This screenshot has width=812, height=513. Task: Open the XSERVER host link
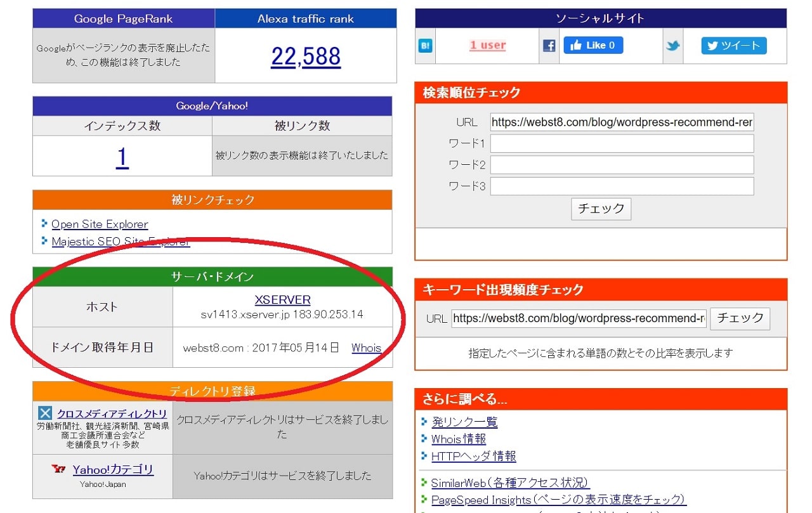pos(282,300)
